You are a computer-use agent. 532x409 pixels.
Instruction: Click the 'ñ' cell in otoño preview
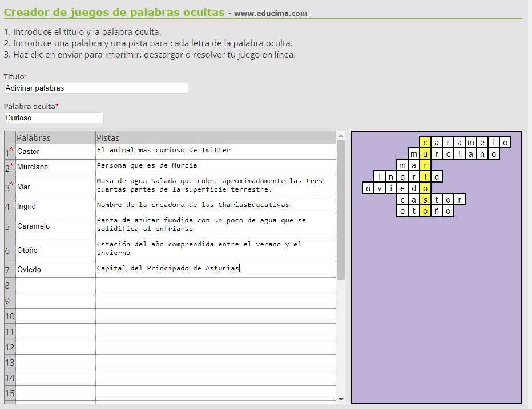(x=437, y=211)
